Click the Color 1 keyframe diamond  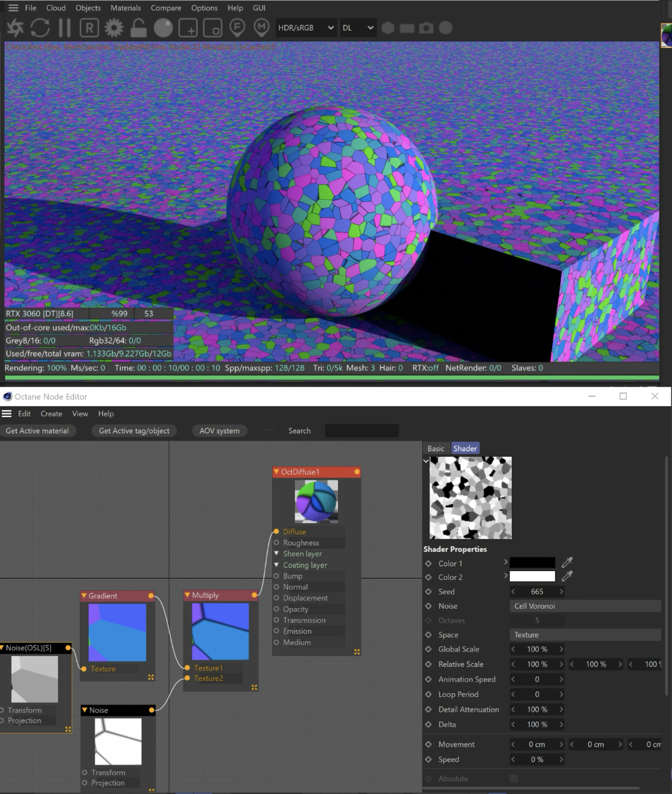(429, 563)
